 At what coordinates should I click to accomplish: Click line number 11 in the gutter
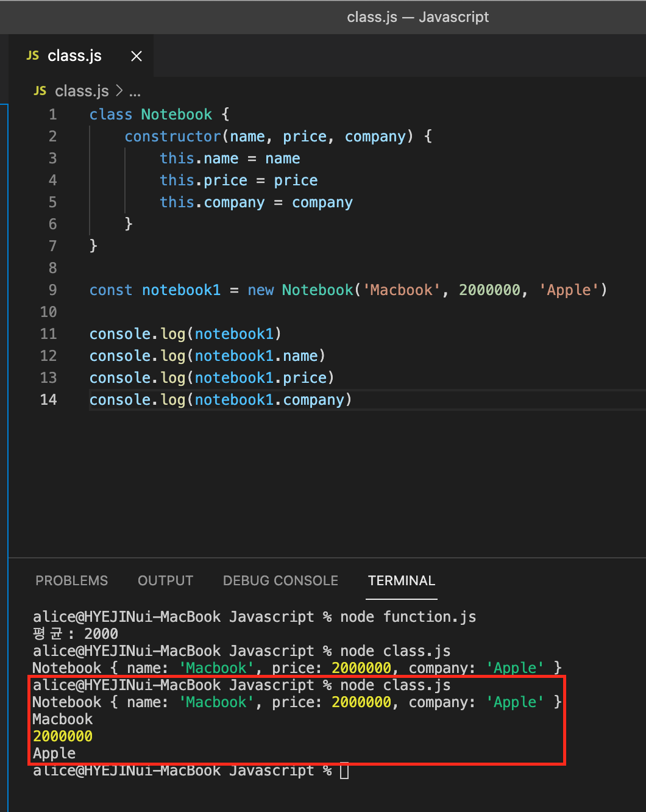(x=49, y=334)
